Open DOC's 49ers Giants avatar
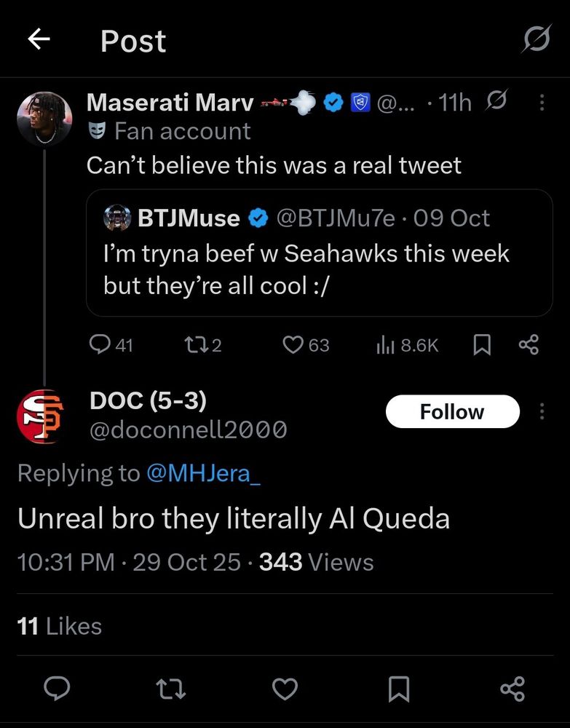The height and width of the screenshot is (728, 570). point(41,416)
